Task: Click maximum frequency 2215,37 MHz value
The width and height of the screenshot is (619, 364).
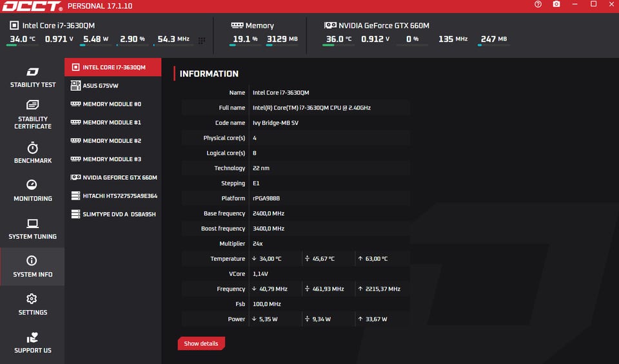Action: pos(382,289)
